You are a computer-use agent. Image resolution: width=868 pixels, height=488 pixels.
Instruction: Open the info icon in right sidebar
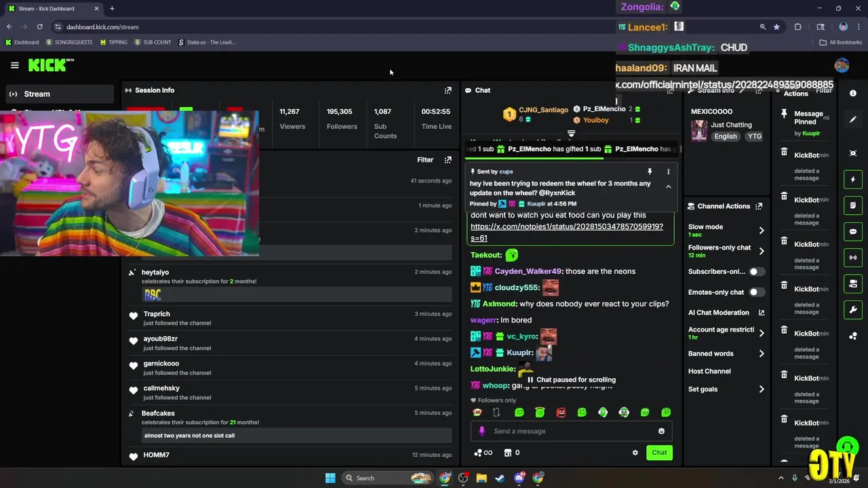coord(853,93)
